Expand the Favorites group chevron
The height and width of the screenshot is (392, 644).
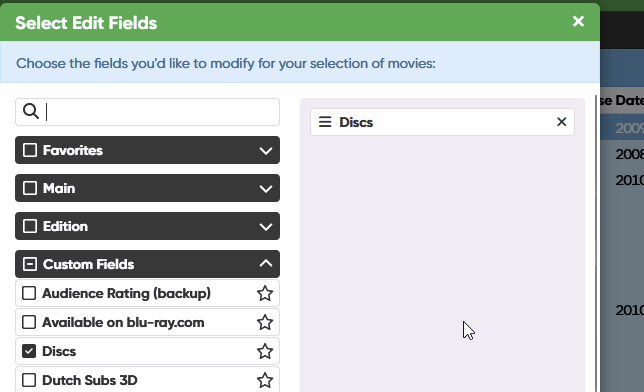[x=266, y=151]
